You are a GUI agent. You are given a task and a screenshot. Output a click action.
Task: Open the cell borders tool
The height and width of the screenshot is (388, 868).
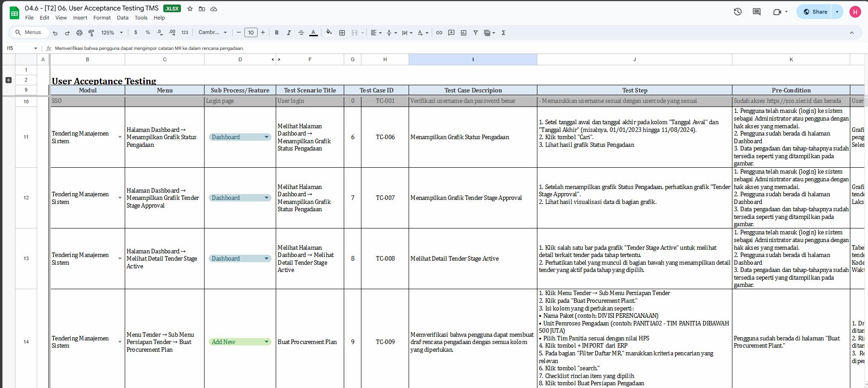point(342,33)
